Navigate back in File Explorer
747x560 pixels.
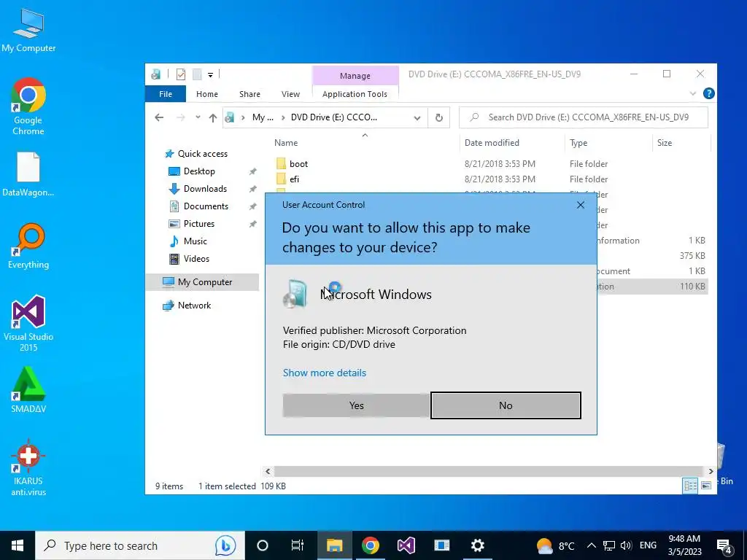tap(159, 117)
